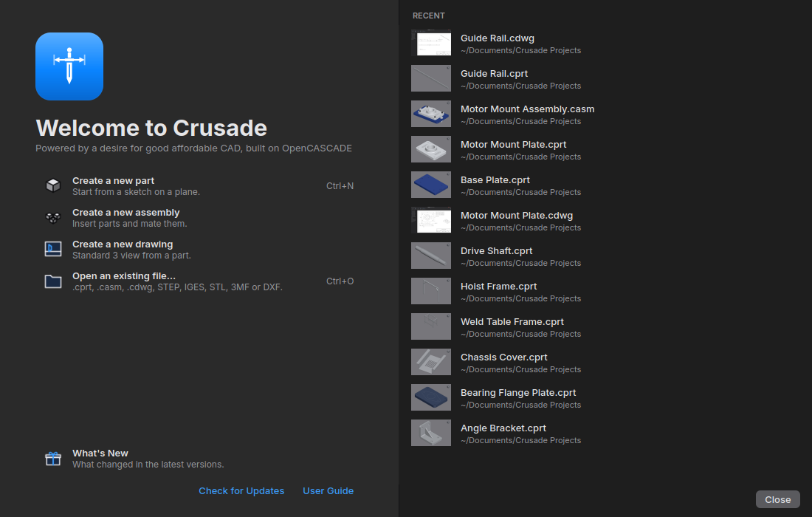The height and width of the screenshot is (517, 812).
Task: Open Chassis Cover.cprt thumbnail
Action: [431, 362]
